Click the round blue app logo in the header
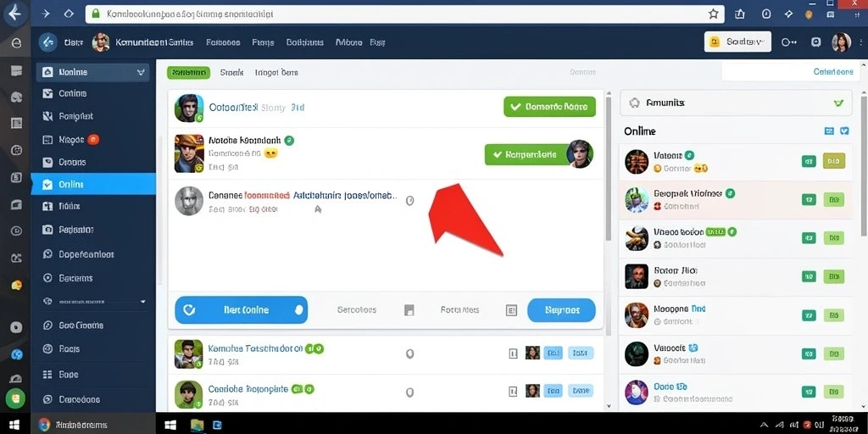This screenshot has height=434, width=868. (48, 42)
